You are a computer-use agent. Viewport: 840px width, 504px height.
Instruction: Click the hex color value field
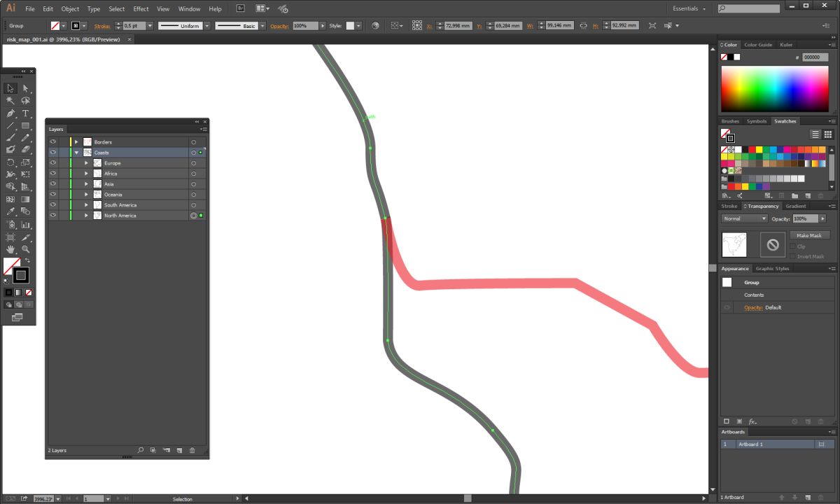(815, 57)
